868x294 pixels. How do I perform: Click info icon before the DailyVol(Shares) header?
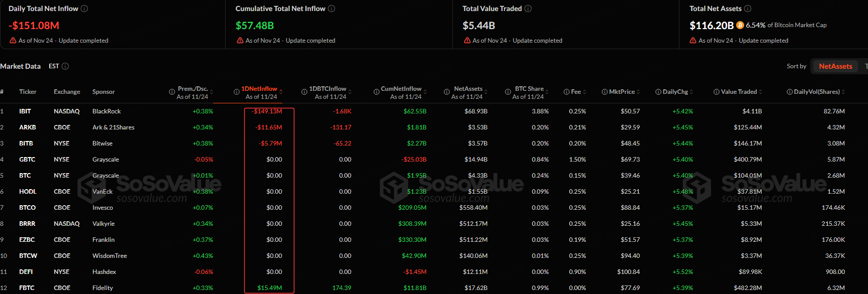[789, 92]
